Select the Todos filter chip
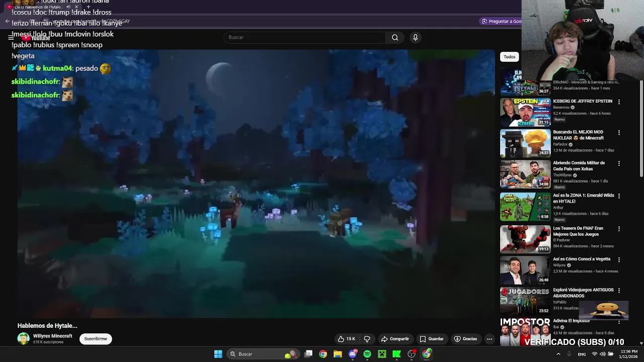 [510, 57]
